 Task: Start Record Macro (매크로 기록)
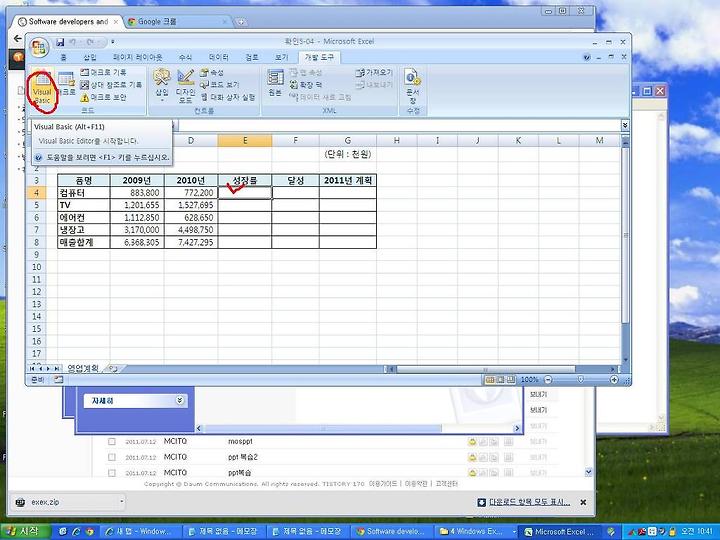click(103, 72)
